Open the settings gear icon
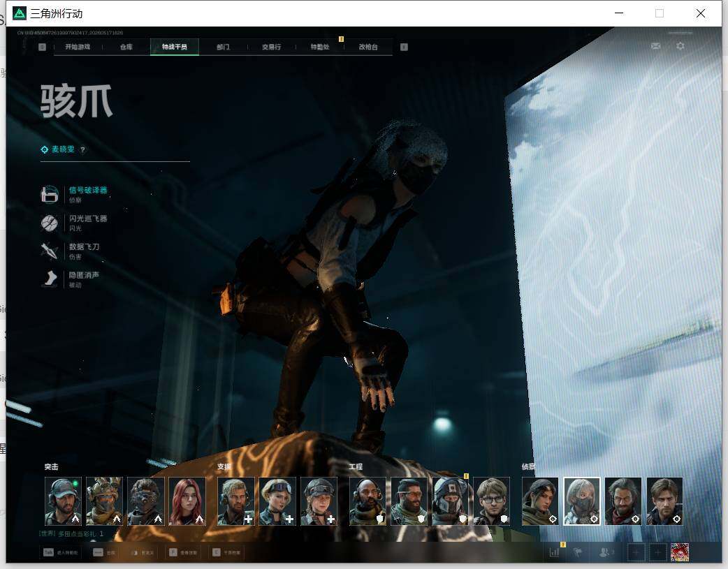The height and width of the screenshot is (569, 728). [680, 46]
